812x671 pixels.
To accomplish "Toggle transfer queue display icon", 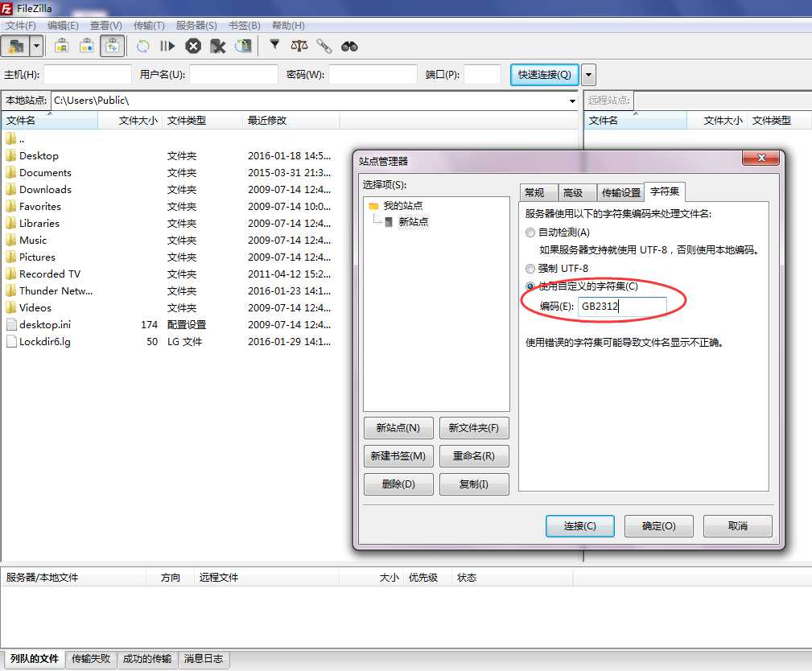I will [x=112, y=47].
